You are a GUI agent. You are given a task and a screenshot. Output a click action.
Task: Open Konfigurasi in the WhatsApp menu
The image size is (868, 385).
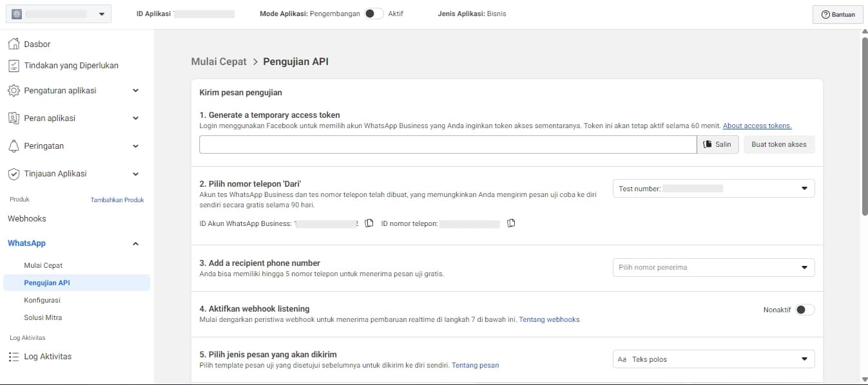click(42, 300)
